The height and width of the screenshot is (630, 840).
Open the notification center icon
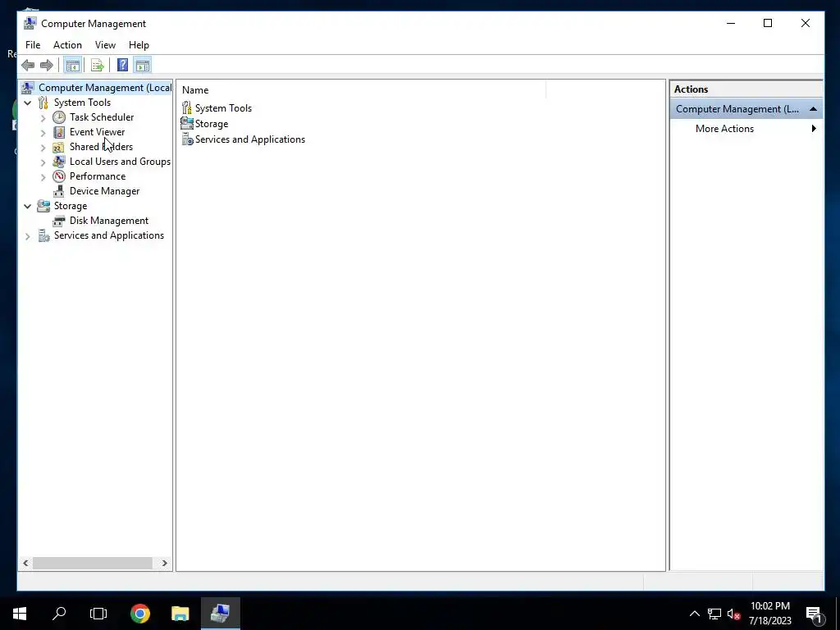click(815, 614)
